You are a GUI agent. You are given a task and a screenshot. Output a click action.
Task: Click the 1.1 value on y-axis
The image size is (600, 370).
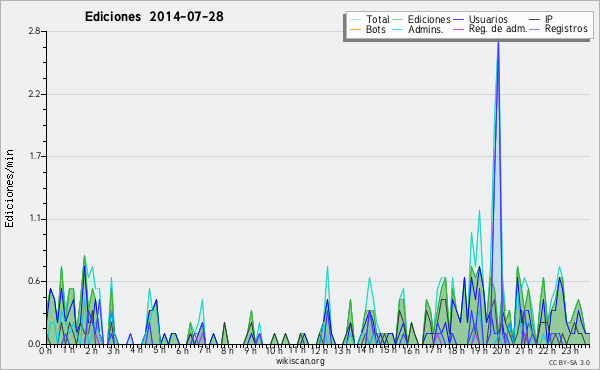tap(34, 219)
